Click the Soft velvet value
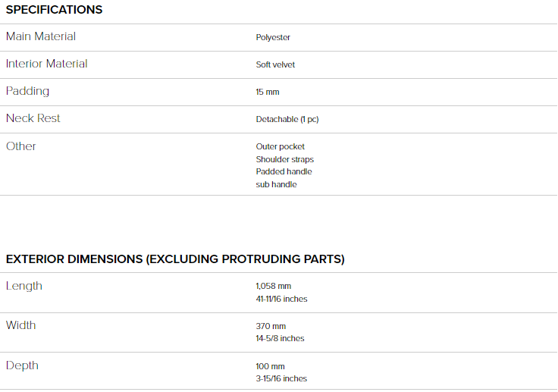Viewport: 558px width, 392px height. point(275,64)
